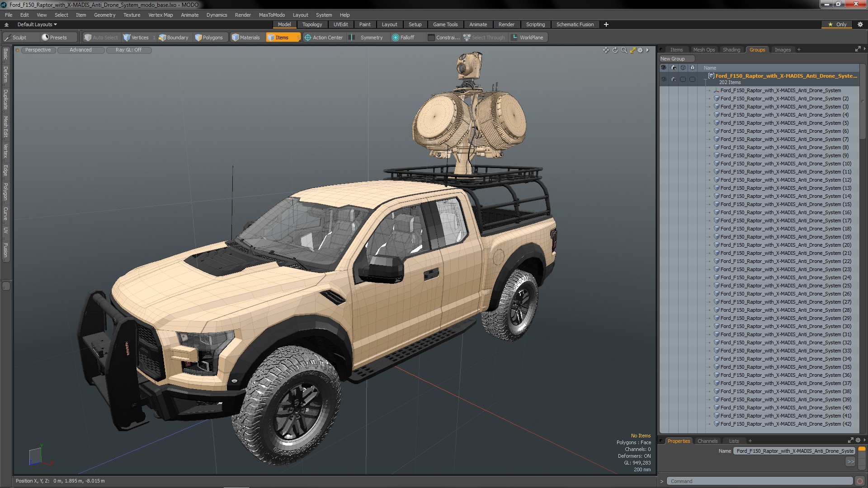Viewport: 868px width, 488px height.
Task: Collapse the Ford_F150 group tree
Action: click(x=705, y=80)
